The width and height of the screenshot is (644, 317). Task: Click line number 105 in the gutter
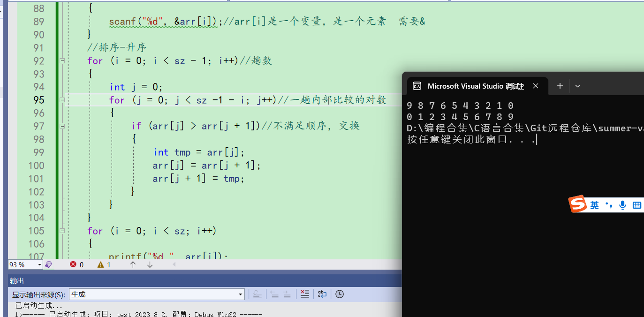click(x=37, y=231)
